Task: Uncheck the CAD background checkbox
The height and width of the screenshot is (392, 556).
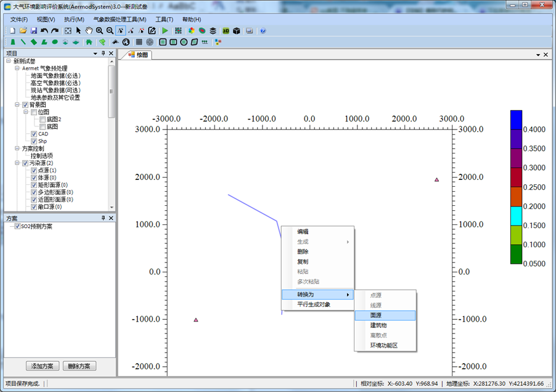Action: click(34, 134)
